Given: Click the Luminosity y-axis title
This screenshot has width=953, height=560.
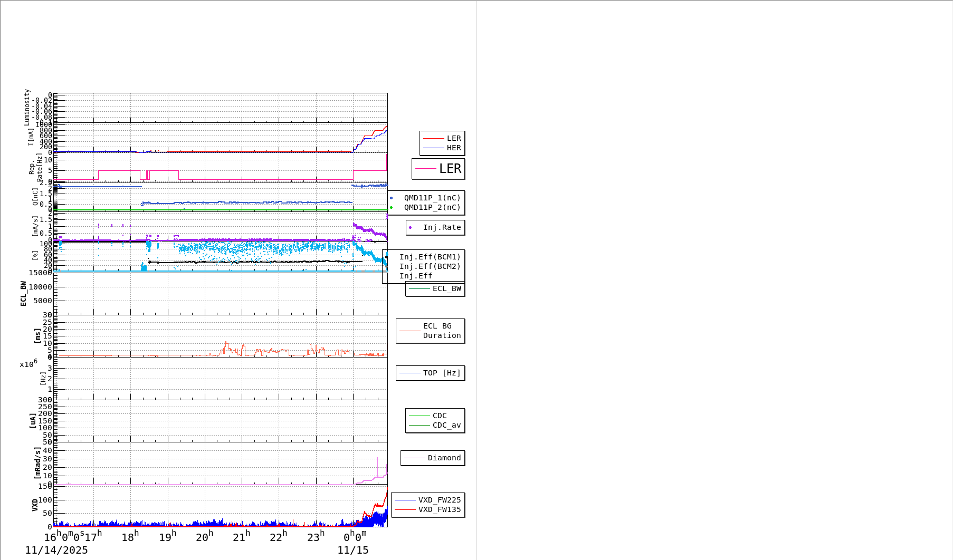Looking at the screenshot, I should click(27, 107).
